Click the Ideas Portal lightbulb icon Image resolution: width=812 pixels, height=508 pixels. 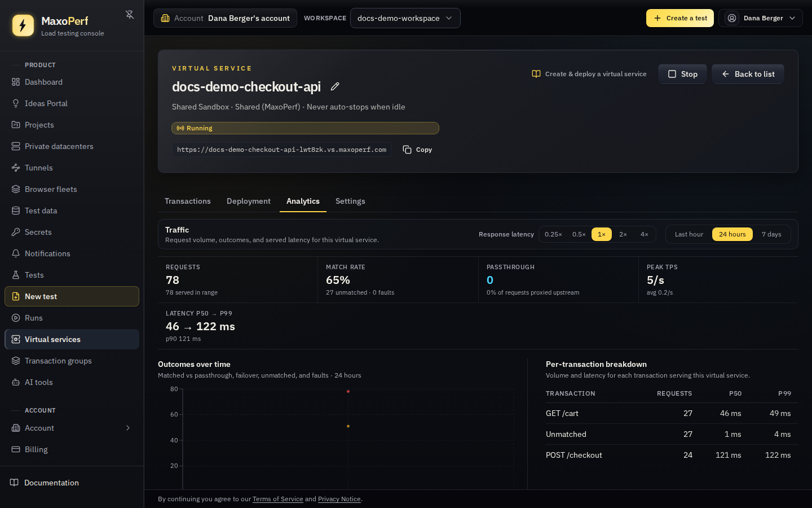16,103
